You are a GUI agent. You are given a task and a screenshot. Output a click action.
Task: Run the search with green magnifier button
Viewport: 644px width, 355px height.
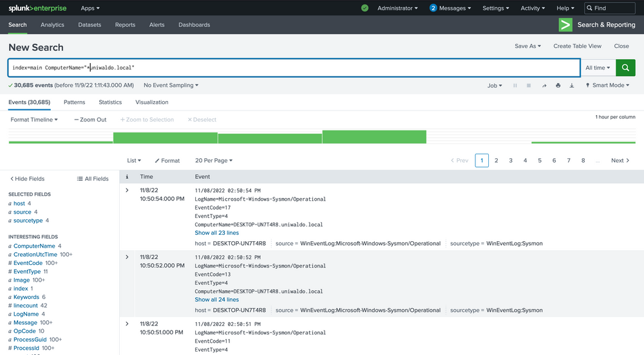pos(625,68)
